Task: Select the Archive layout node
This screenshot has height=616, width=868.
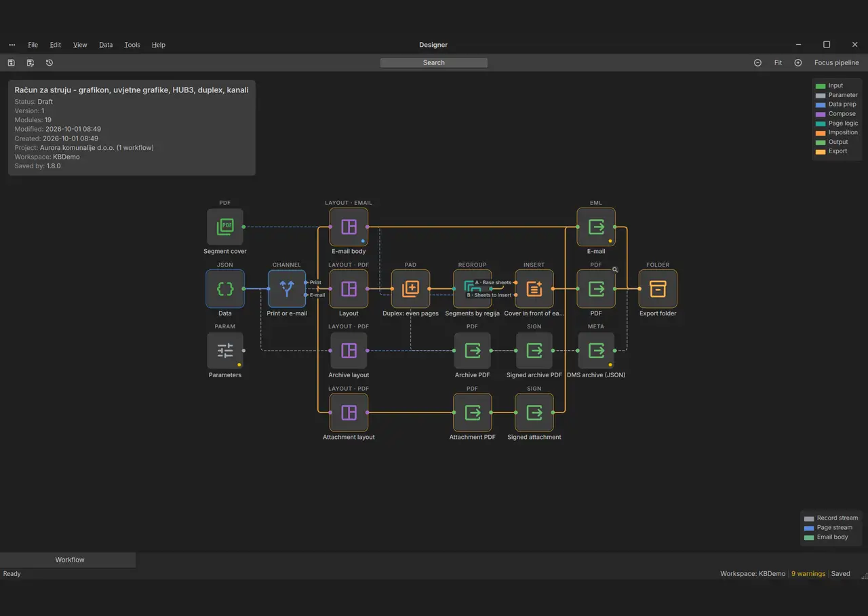Action: click(349, 350)
